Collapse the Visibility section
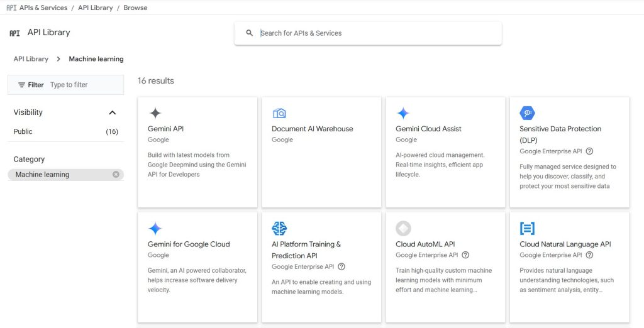This screenshot has height=328, width=644. (113, 112)
